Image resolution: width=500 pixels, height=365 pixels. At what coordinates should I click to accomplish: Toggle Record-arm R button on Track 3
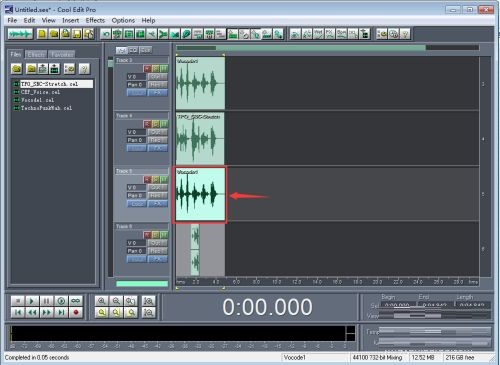pyautogui.click(x=147, y=69)
